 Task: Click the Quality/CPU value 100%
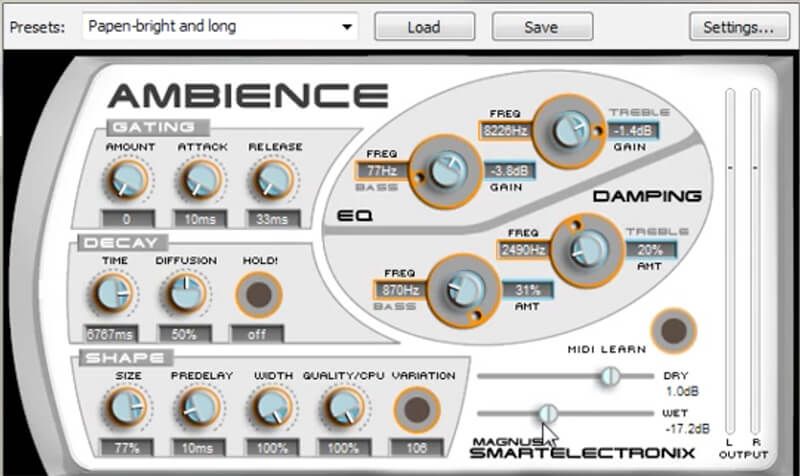coord(343,448)
